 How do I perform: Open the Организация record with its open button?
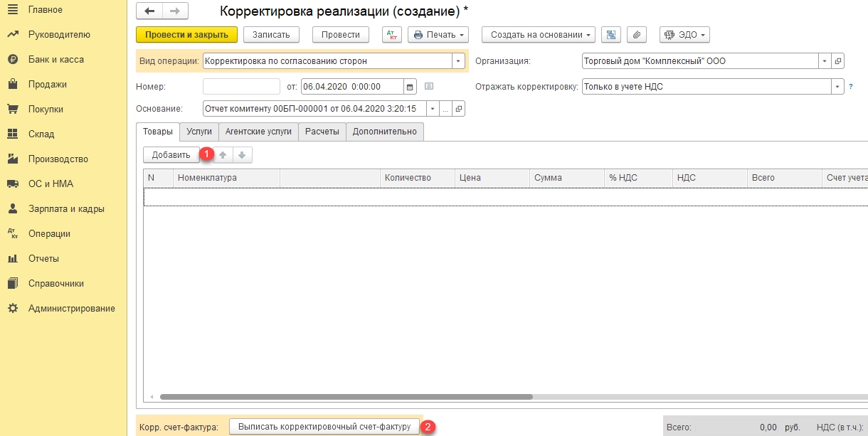(x=837, y=61)
